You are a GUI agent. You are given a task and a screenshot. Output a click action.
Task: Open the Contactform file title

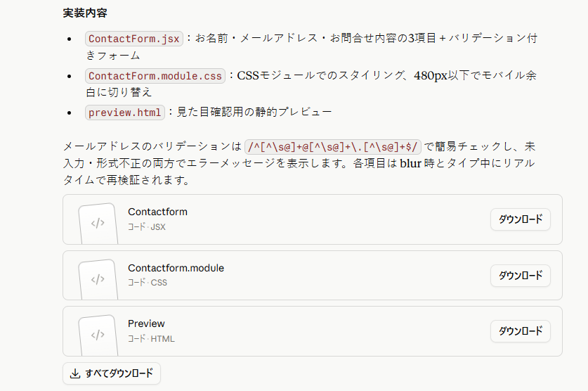pyautogui.click(x=157, y=212)
